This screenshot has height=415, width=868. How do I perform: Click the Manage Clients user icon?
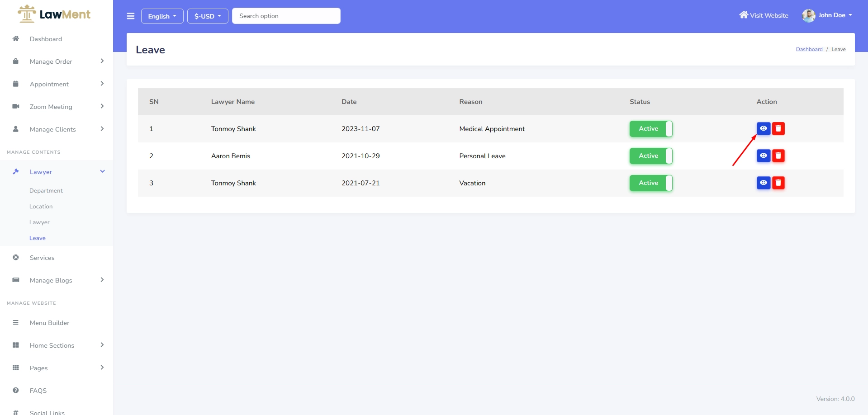point(16,129)
